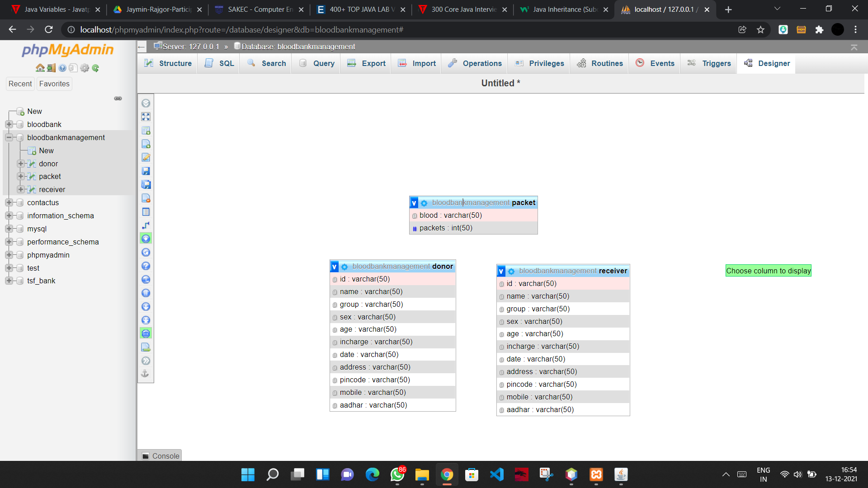Open phpMyAdmin documentation via the question mark icon
The height and width of the screenshot is (488, 868).
click(x=62, y=68)
